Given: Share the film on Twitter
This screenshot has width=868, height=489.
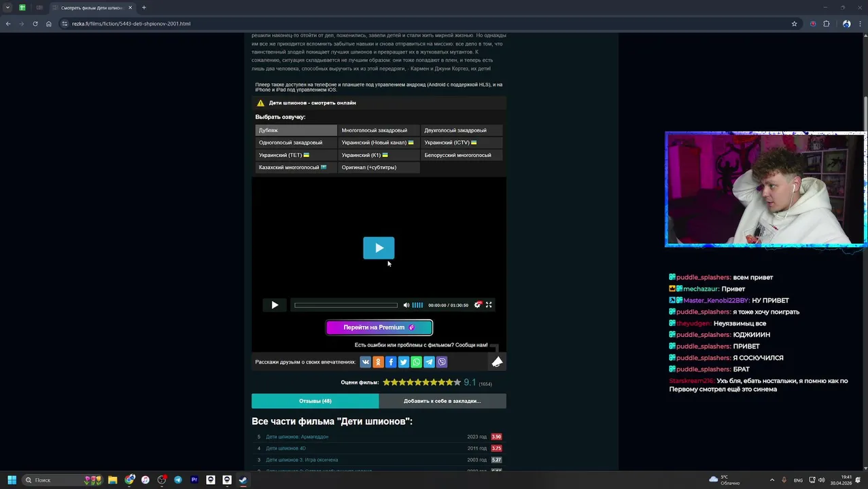Looking at the screenshot, I should (404, 362).
